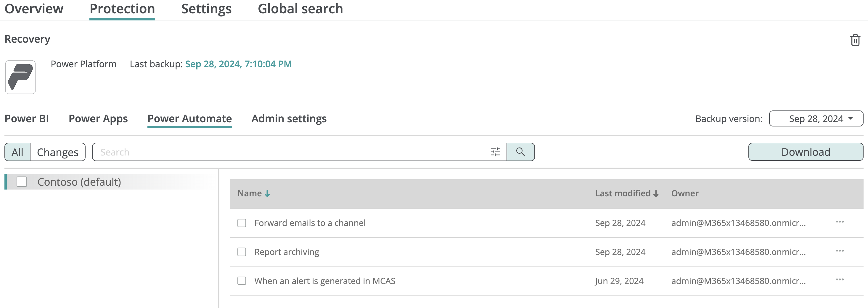Click owner email in MCAS alert row
The height and width of the screenshot is (308, 868).
(x=738, y=281)
